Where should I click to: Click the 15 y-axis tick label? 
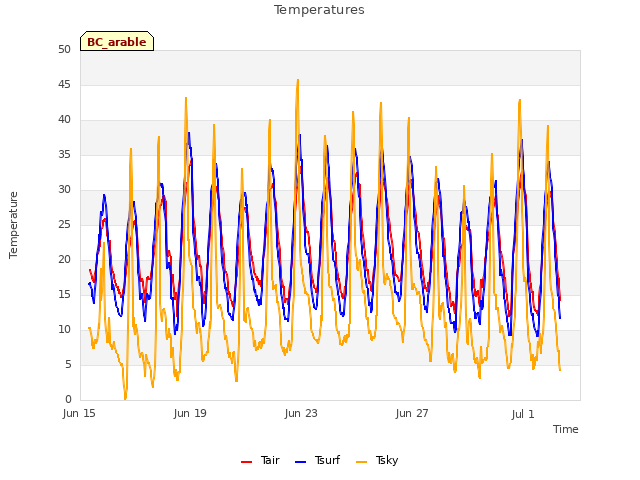pyautogui.click(x=64, y=294)
